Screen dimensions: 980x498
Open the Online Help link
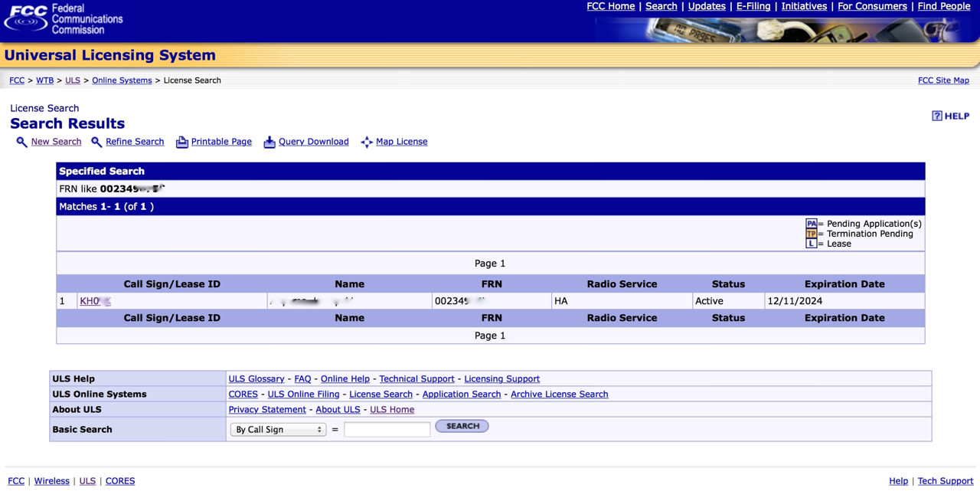345,379
